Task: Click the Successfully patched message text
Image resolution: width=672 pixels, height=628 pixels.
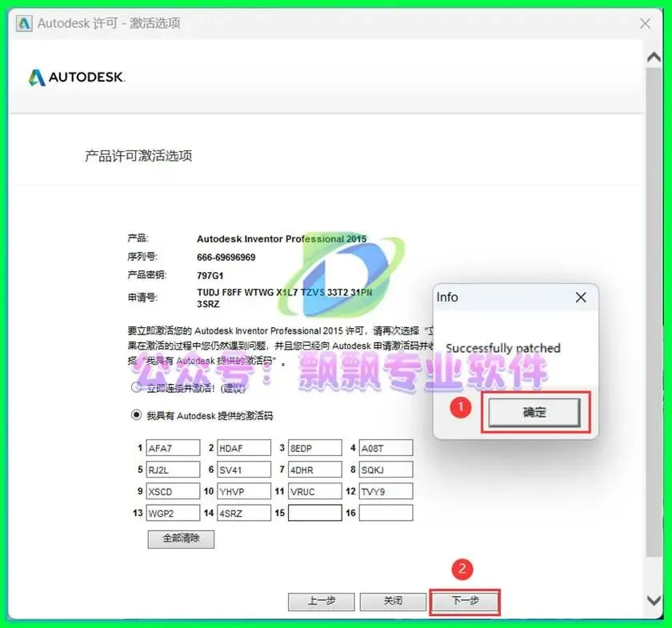Action: tap(503, 348)
